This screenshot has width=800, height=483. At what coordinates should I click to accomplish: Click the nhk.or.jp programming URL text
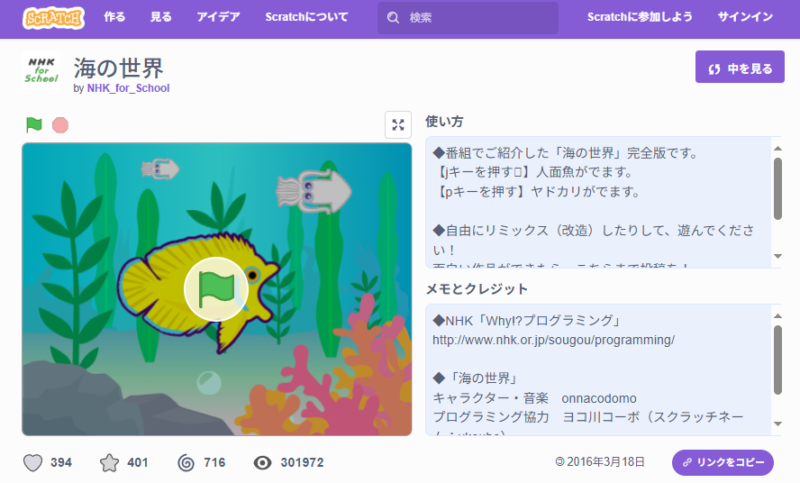(554, 340)
